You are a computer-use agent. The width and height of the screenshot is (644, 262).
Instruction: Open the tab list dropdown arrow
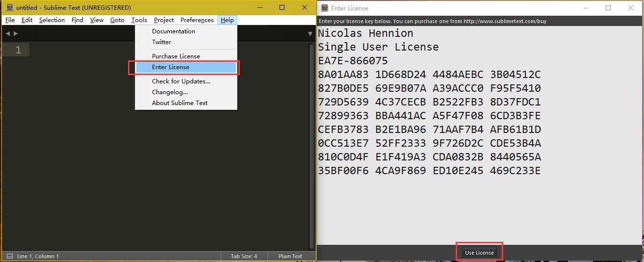pyautogui.click(x=310, y=34)
